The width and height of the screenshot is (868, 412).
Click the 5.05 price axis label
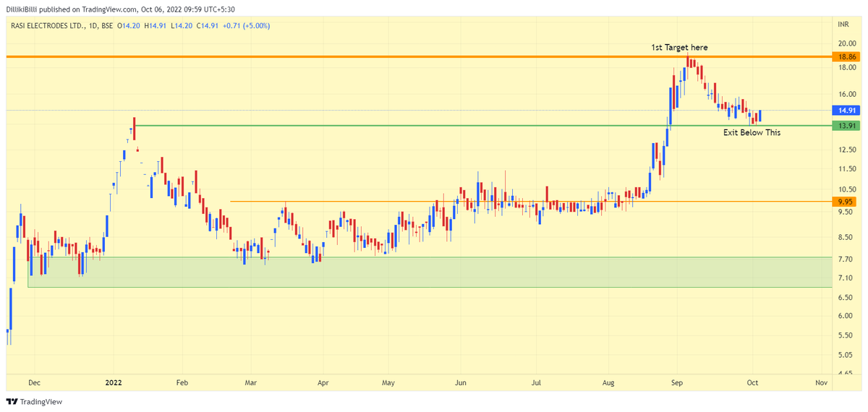click(x=846, y=355)
